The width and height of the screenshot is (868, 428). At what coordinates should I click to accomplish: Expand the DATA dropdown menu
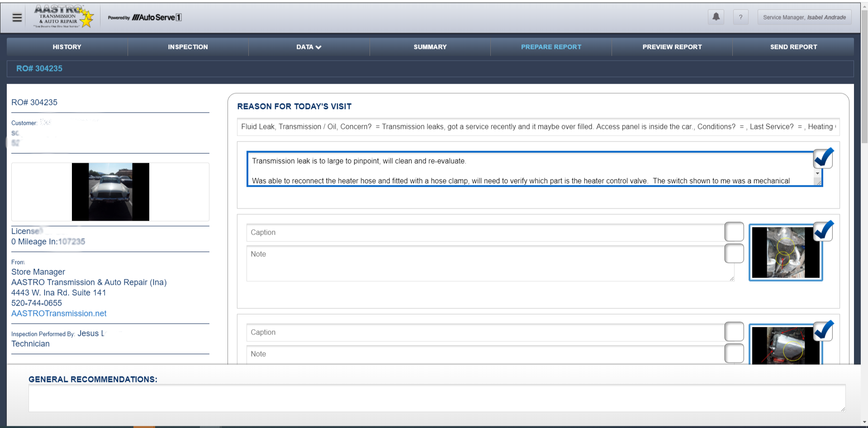coord(309,47)
